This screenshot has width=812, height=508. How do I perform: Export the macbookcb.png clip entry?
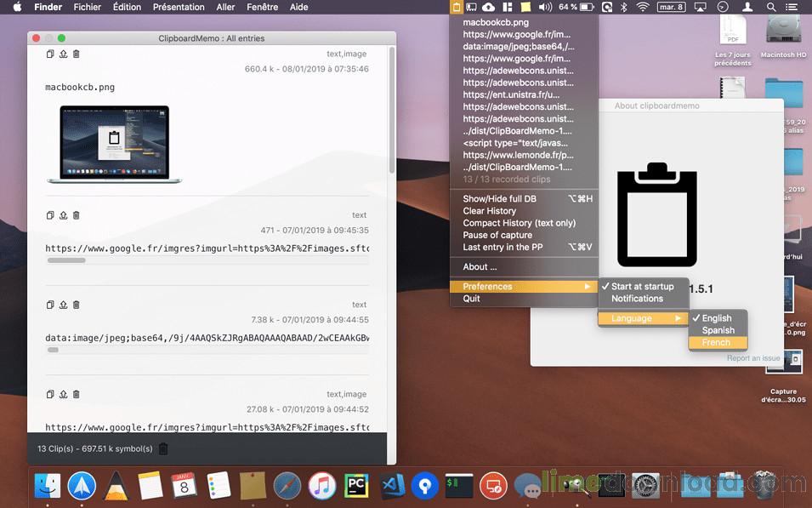tap(63, 54)
